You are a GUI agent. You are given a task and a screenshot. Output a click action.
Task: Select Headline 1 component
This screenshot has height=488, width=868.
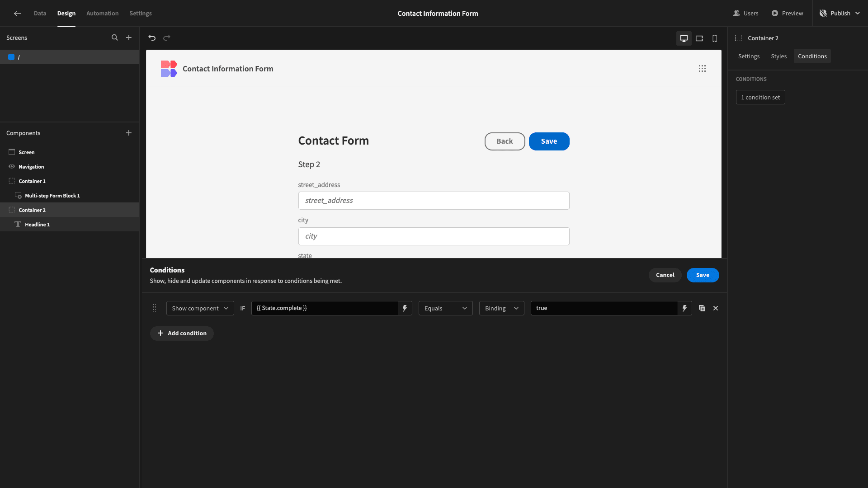pyautogui.click(x=70, y=225)
